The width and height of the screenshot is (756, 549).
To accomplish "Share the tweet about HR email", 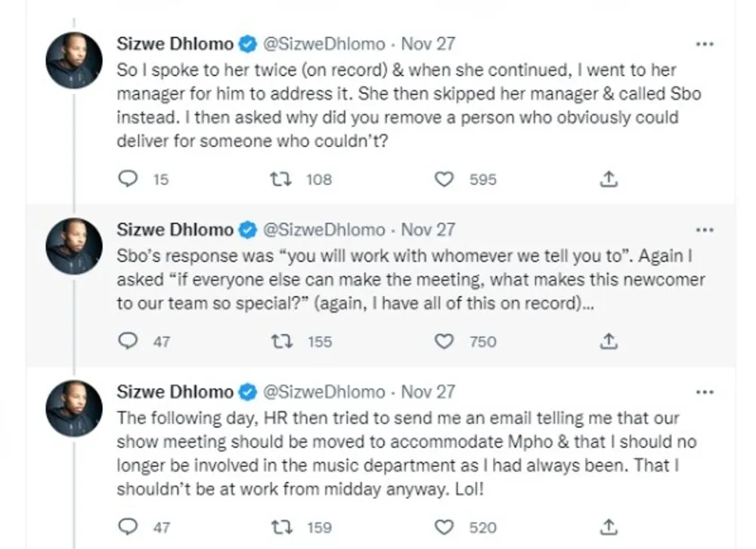I will point(609,527).
